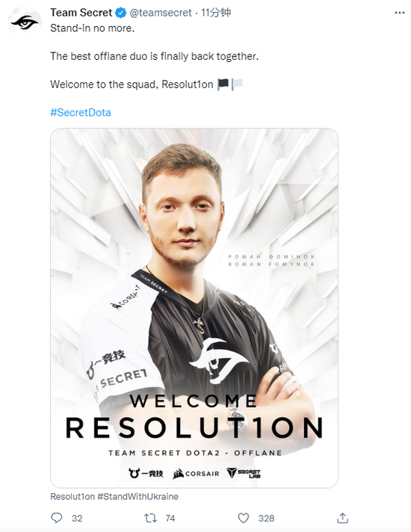Image resolution: width=411 pixels, height=532 pixels.
Task: Open the three-dot more options menu
Action: point(400,13)
